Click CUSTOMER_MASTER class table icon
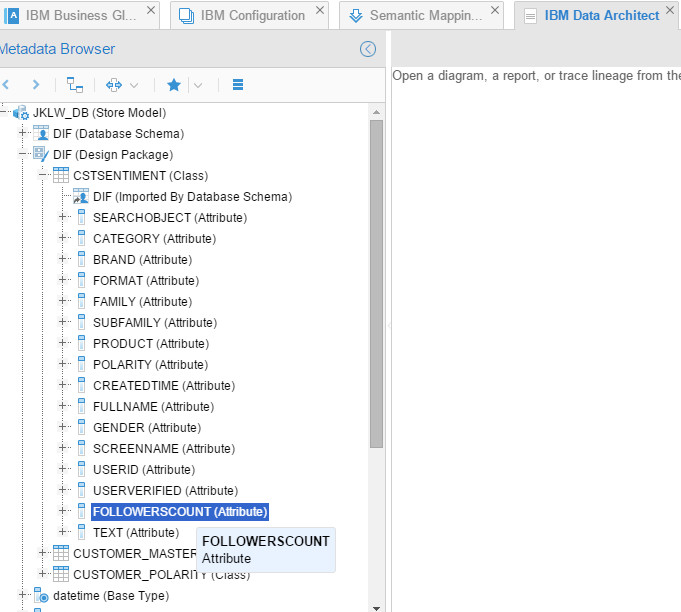The width and height of the screenshot is (681, 612). 61,553
